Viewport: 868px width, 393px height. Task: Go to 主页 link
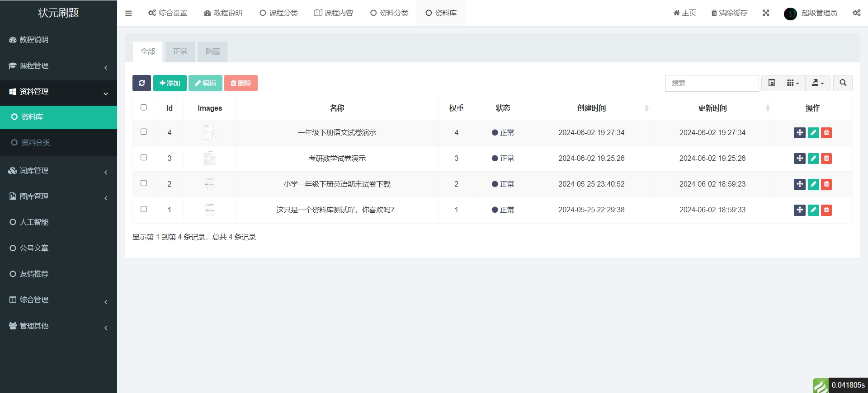[684, 13]
